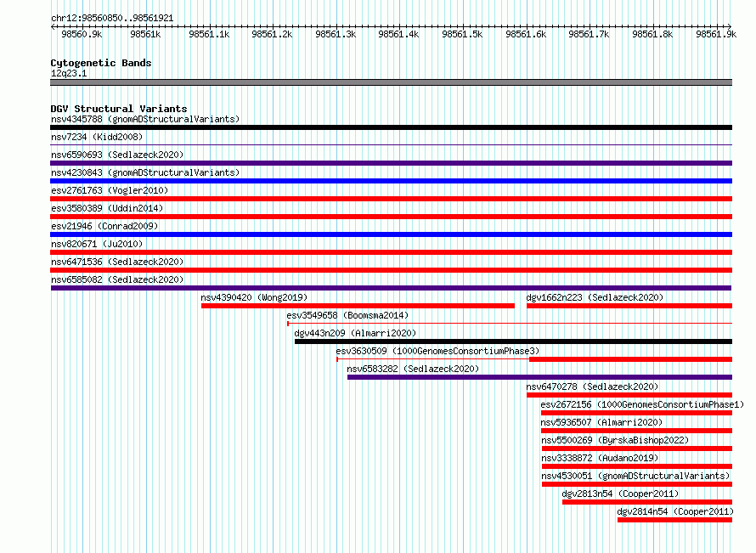The width and height of the screenshot is (756, 553).
Task: Click the 98561.3k ruler label
Action: (336, 34)
